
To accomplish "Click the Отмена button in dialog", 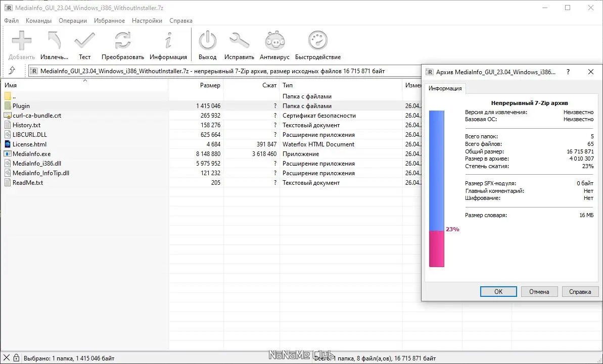I will pyautogui.click(x=539, y=291).
